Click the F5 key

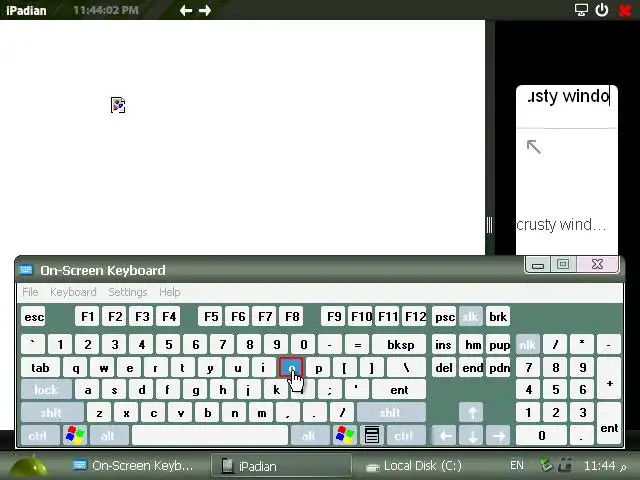point(211,317)
